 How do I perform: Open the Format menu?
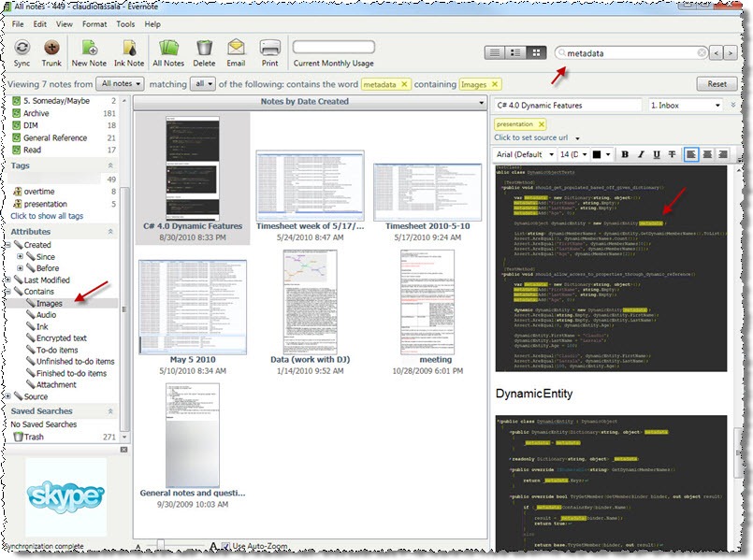(94, 24)
